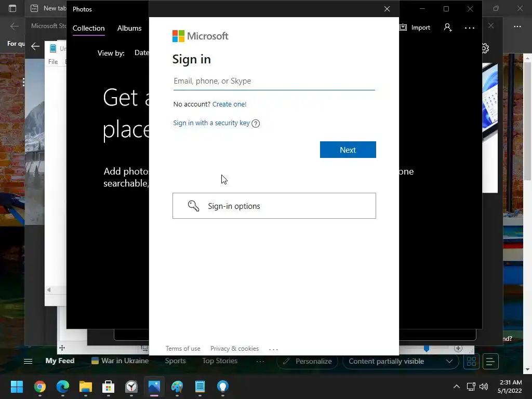Open more feed topics ellipsis
This screenshot has height=399, width=532.
pyautogui.click(x=260, y=362)
